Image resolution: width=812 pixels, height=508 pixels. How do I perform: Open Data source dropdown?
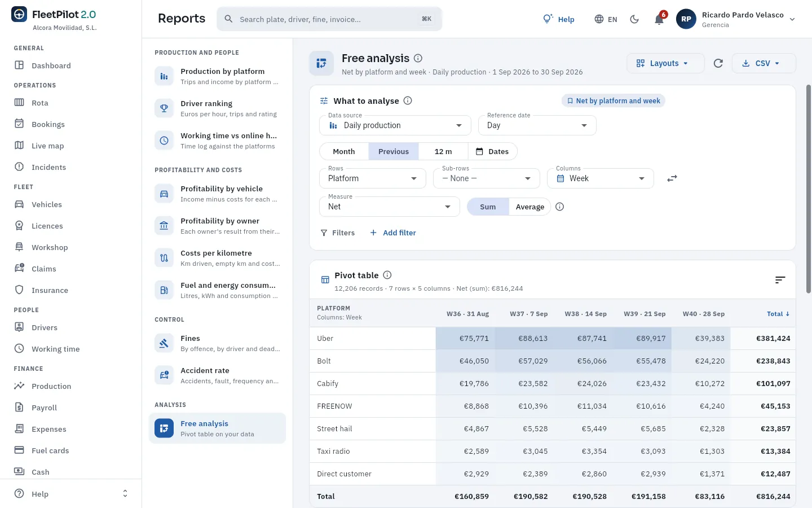coord(395,125)
